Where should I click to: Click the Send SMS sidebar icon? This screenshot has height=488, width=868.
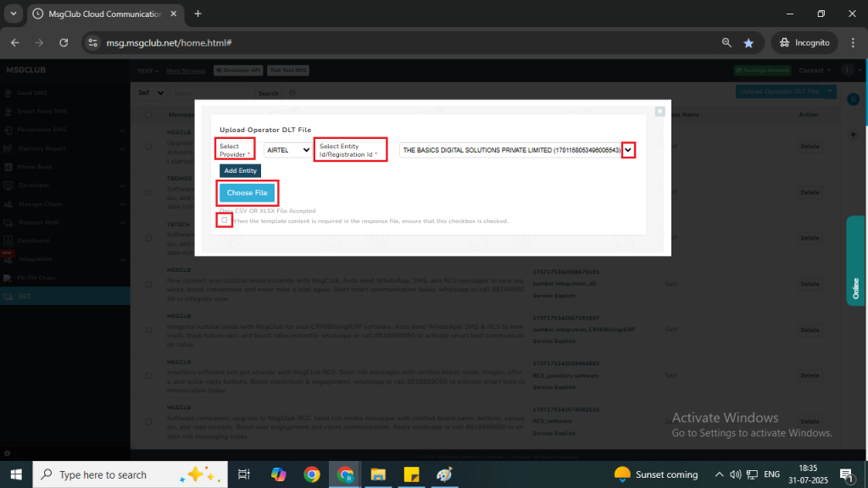pyautogui.click(x=8, y=93)
